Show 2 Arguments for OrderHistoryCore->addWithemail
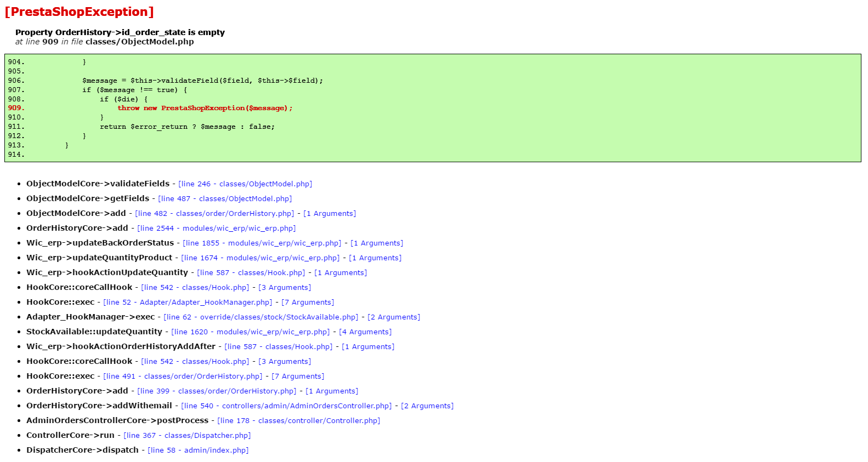Image resolution: width=868 pixels, height=462 pixels. point(427,406)
